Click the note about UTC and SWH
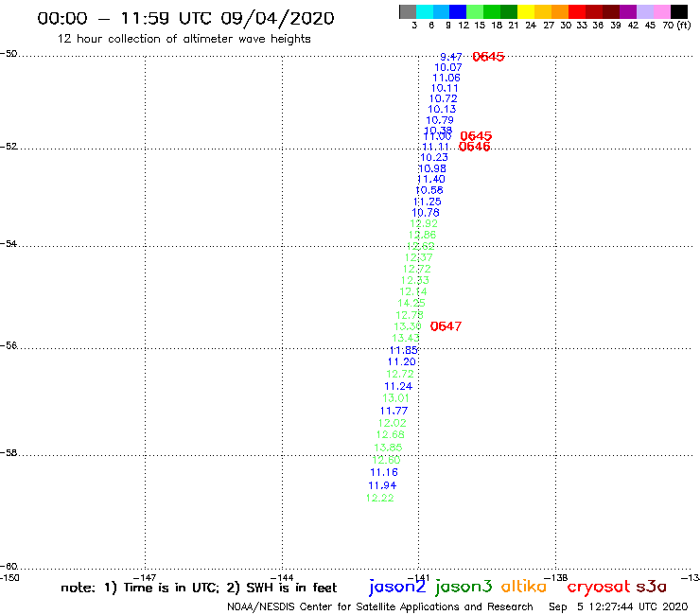This screenshot has height=615, width=700. (x=199, y=588)
